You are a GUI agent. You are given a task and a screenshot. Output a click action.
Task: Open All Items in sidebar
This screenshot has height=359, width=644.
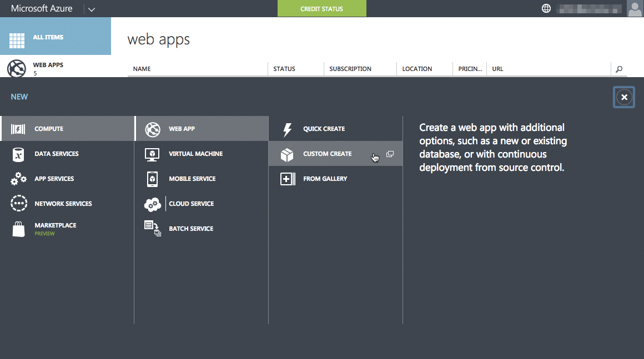point(56,36)
